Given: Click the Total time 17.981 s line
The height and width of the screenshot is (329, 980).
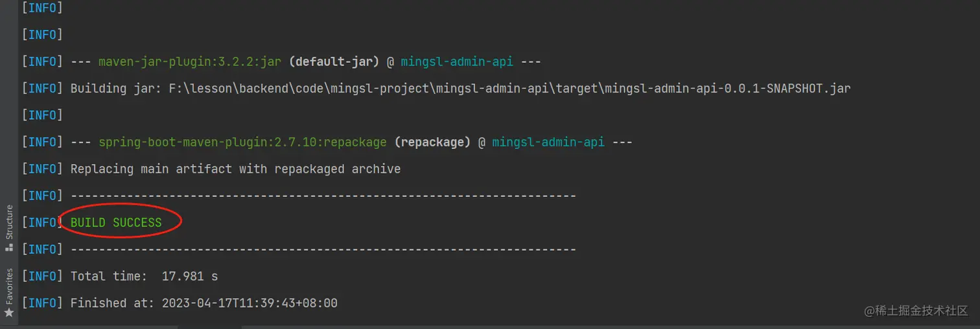Looking at the screenshot, I should click(x=144, y=277).
